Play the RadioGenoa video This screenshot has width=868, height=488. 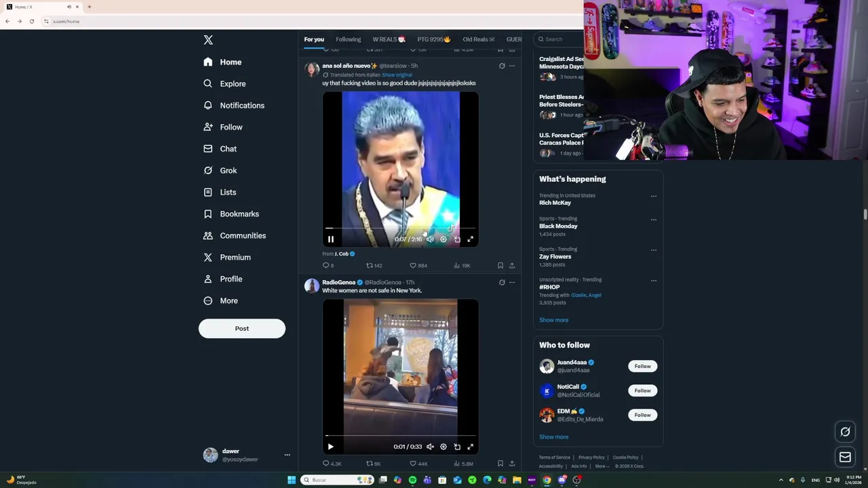[x=331, y=447]
